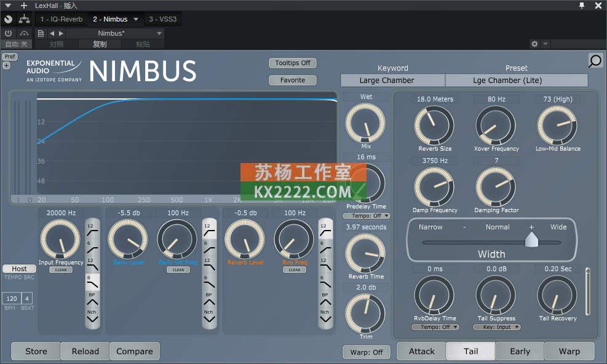This screenshot has height=364, width=607.
Task: Switch to the 1 - IQ-Reverb insert tab
Action: point(61,19)
